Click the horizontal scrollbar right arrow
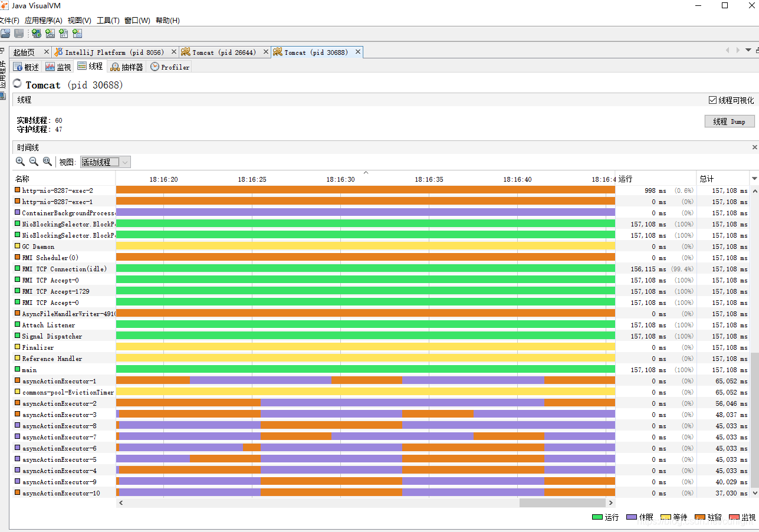759x532 pixels. (611, 503)
